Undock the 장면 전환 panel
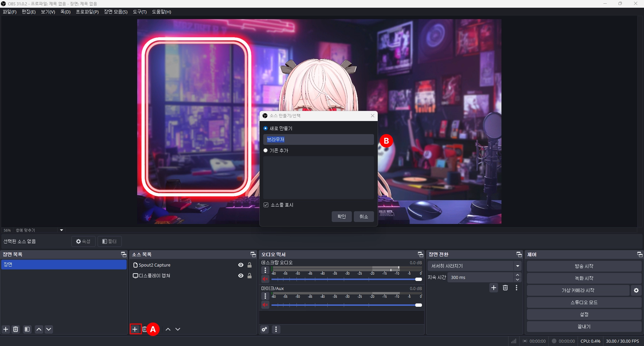The height and width of the screenshot is (346, 644). click(x=519, y=254)
